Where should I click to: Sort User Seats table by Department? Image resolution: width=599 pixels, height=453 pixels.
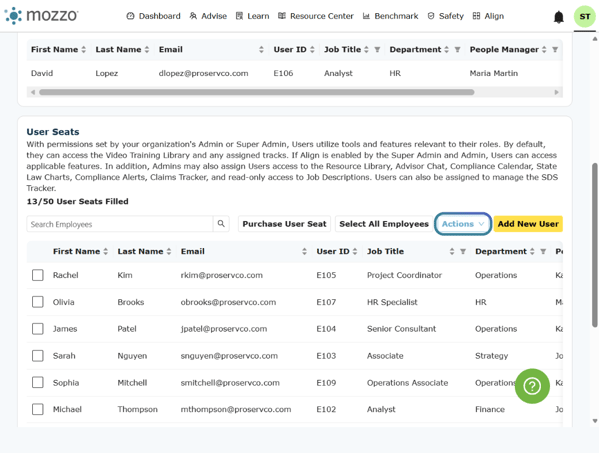[532, 251]
